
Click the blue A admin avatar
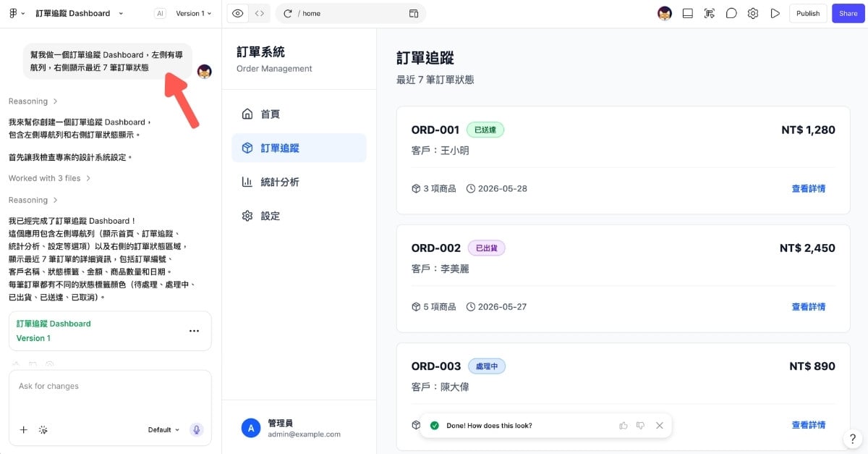(x=250, y=428)
